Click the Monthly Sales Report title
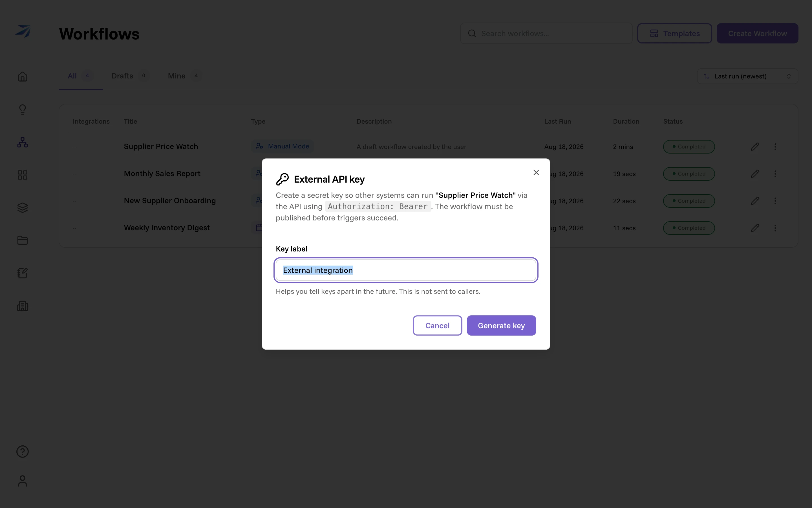The width and height of the screenshot is (812, 508). click(x=162, y=174)
